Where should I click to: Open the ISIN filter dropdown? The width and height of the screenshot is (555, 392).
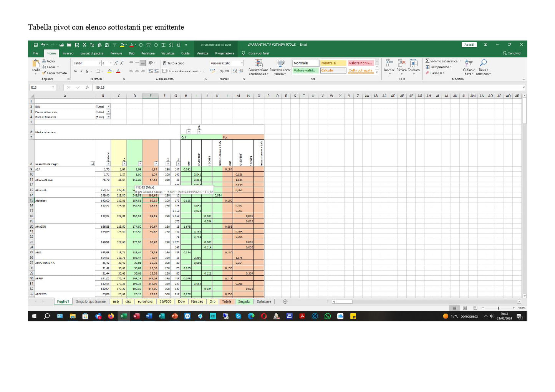pyautogui.click(x=109, y=106)
